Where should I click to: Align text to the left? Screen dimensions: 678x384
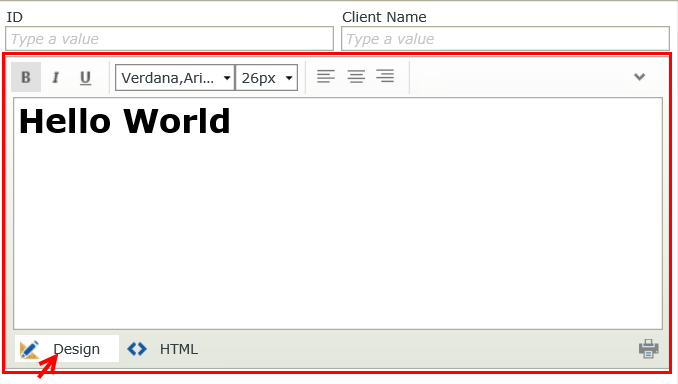(x=326, y=77)
